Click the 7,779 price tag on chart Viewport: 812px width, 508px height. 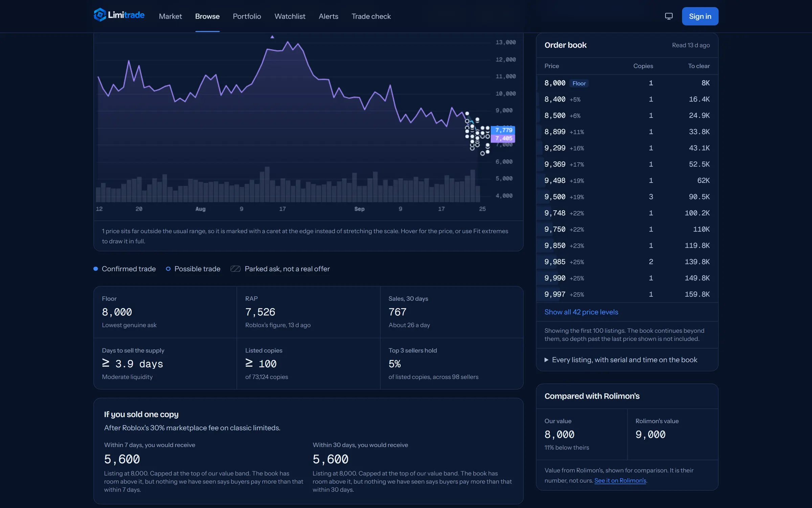coord(503,130)
